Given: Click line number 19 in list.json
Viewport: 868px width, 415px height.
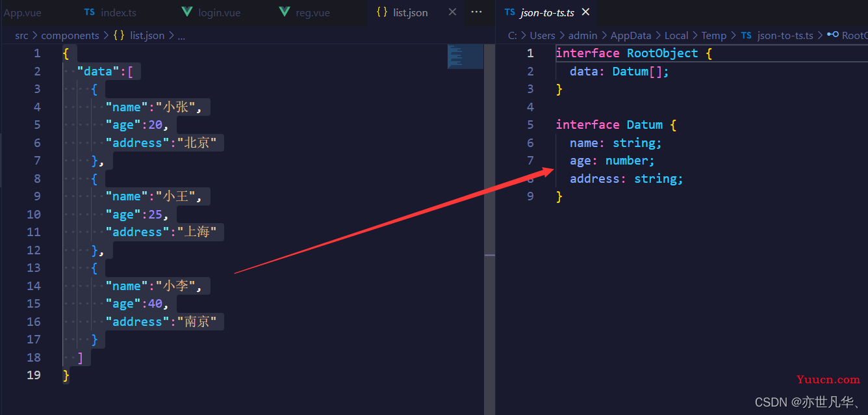Looking at the screenshot, I should [33, 375].
